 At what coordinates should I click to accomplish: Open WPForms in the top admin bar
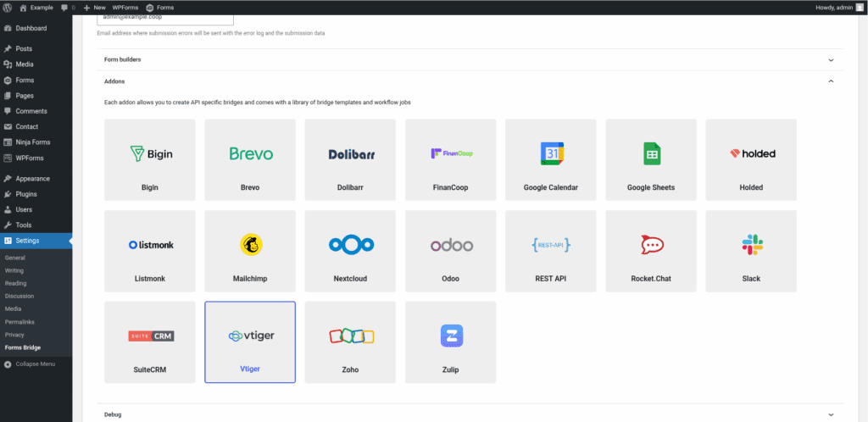(125, 8)
